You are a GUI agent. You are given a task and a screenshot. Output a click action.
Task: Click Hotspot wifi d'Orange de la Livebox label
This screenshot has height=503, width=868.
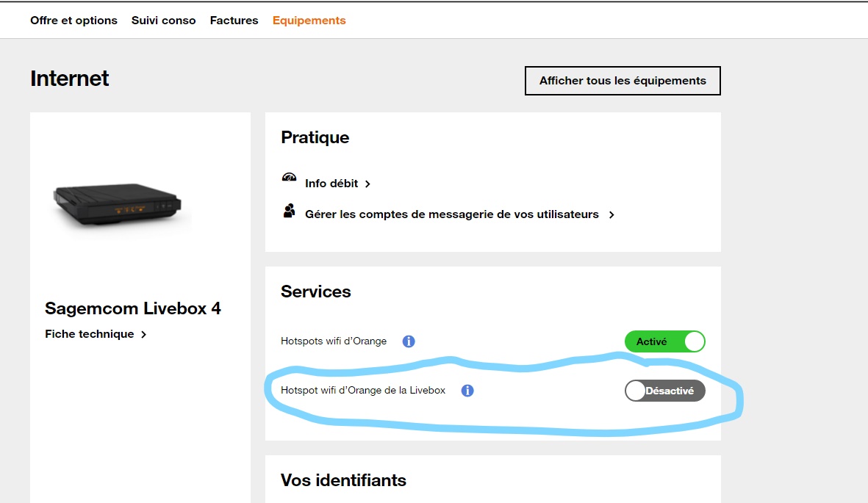[x=362, y=391]
